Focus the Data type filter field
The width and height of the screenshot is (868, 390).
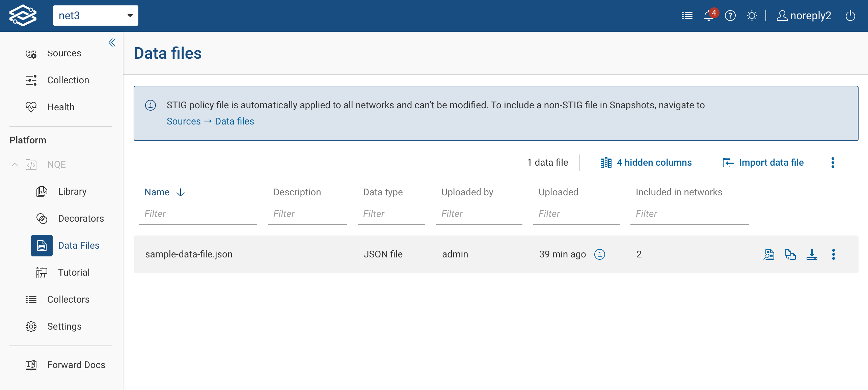(x=391, y=214)
